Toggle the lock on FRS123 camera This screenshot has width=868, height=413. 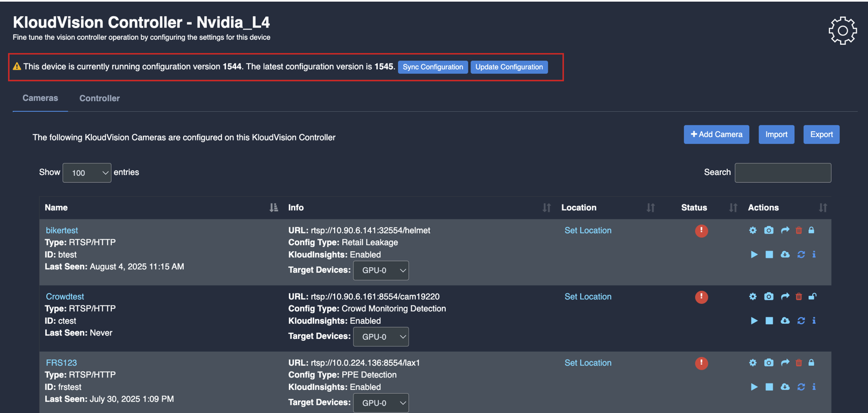pos(812,362)
